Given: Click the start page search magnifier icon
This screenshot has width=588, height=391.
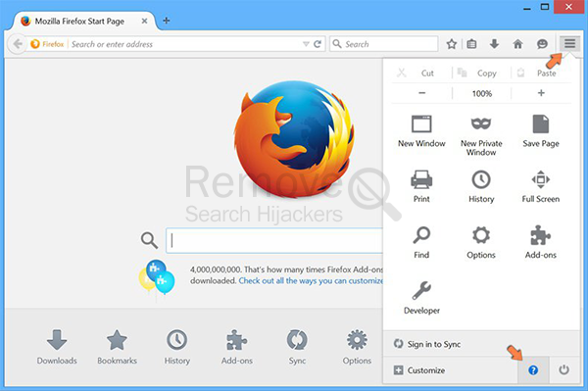Looking at the screenshot, I should pyautogui.click(x=149, y=240).
